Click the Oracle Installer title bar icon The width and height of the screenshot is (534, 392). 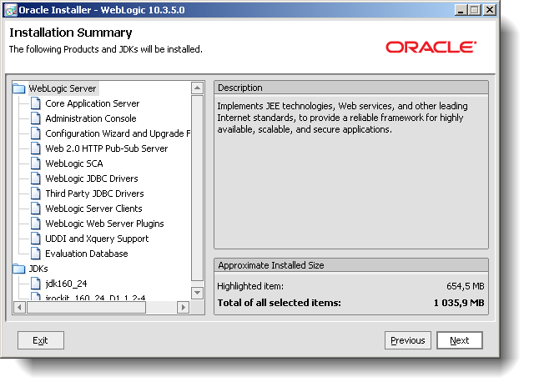click(11, 10)
